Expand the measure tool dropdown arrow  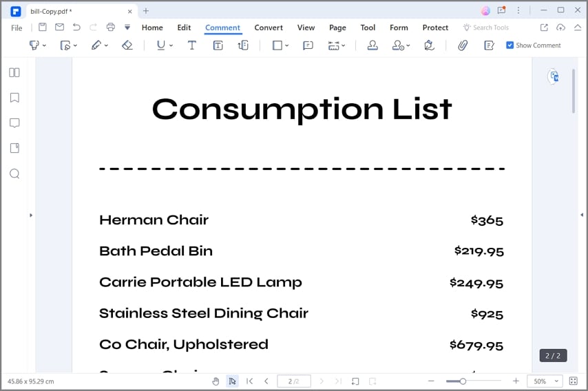point(343,45)
